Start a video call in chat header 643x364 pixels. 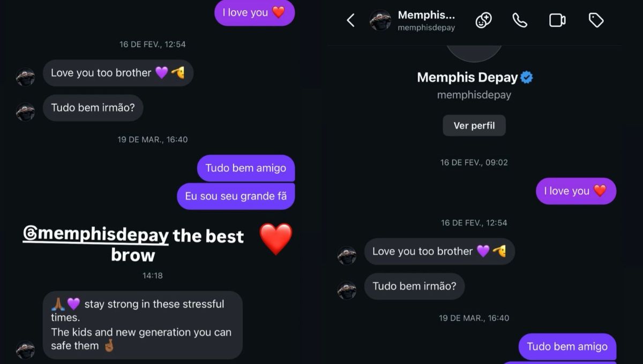557,20
